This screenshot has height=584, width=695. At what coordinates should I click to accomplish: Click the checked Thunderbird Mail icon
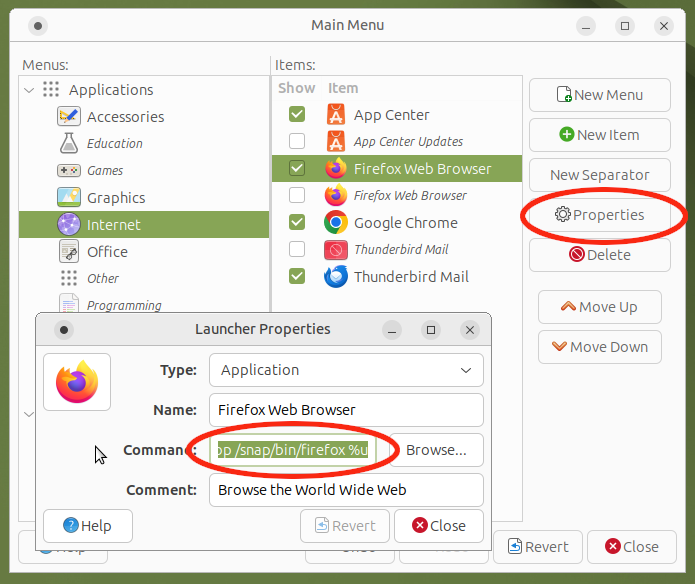(x=336, y=277)
